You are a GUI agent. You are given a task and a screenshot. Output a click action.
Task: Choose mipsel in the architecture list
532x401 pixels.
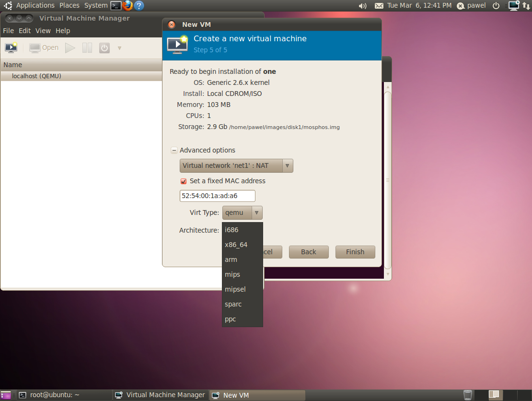pyautogui.click(x=235, y=289)
